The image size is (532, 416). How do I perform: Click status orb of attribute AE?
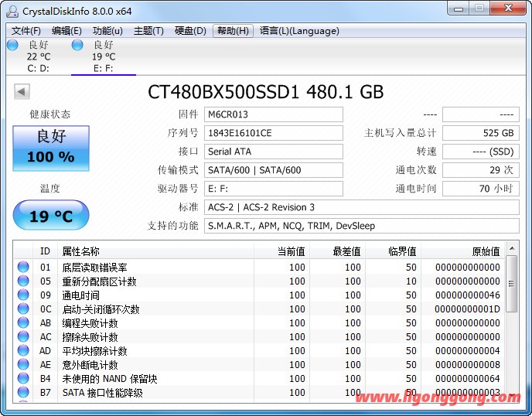23,364
